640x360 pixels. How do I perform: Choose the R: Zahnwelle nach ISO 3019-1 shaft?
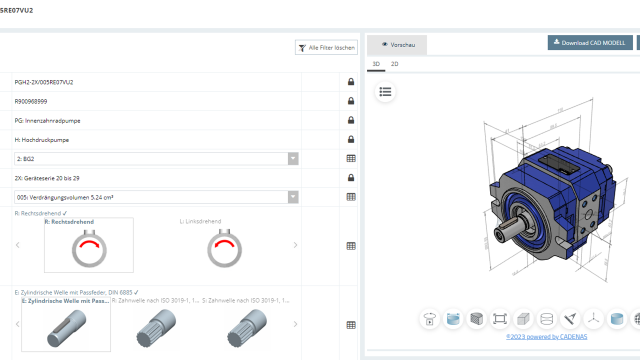point(156,324)
